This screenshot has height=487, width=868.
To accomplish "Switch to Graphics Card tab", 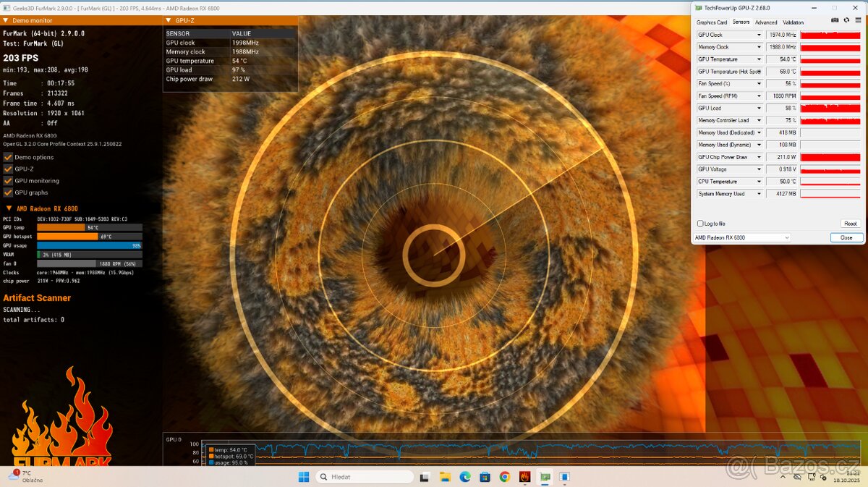I will [x=712, y=22].
